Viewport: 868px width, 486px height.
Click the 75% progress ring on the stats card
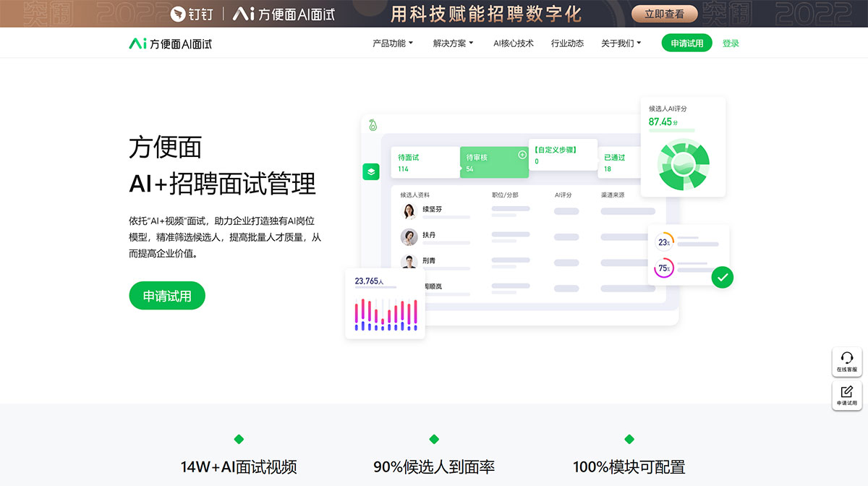[x=663, y=268]
